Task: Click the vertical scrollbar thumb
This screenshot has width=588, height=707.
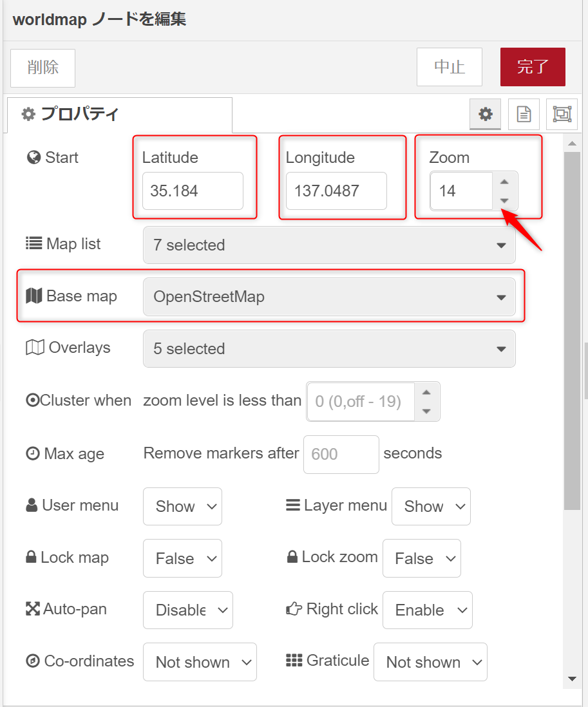Action: [x=572, y=331]
